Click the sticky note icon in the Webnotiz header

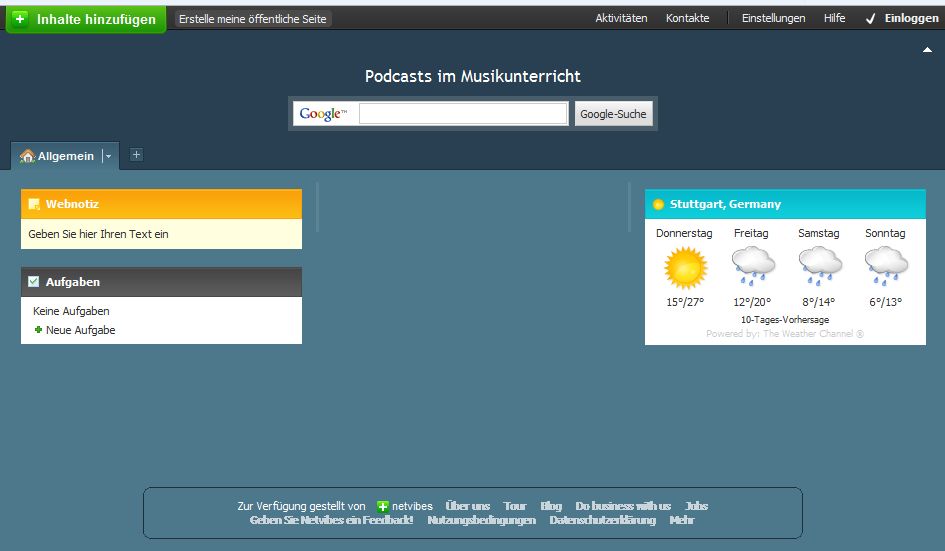point(34,204)
